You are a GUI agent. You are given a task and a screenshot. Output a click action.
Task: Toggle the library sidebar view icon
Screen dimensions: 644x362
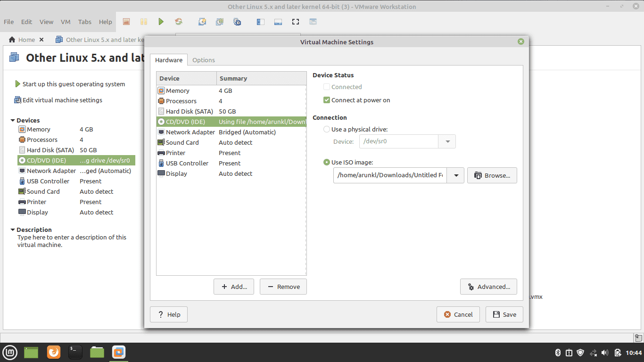[261, 22]
